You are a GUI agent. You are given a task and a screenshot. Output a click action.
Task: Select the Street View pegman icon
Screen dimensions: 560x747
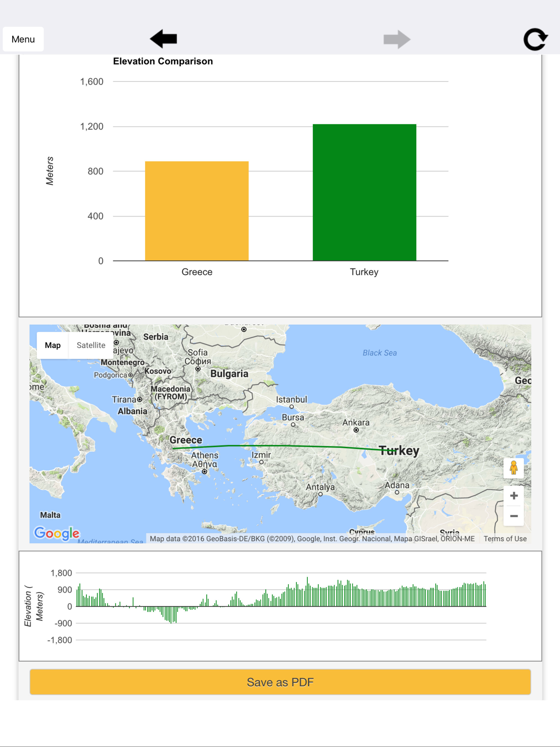coord(514,468)
